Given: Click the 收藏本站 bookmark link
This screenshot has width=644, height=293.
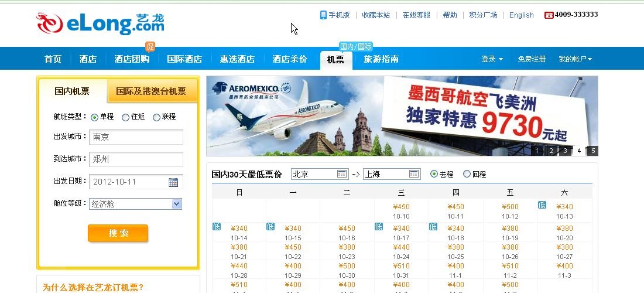Looking at the screenshot, I should [376, 15].
